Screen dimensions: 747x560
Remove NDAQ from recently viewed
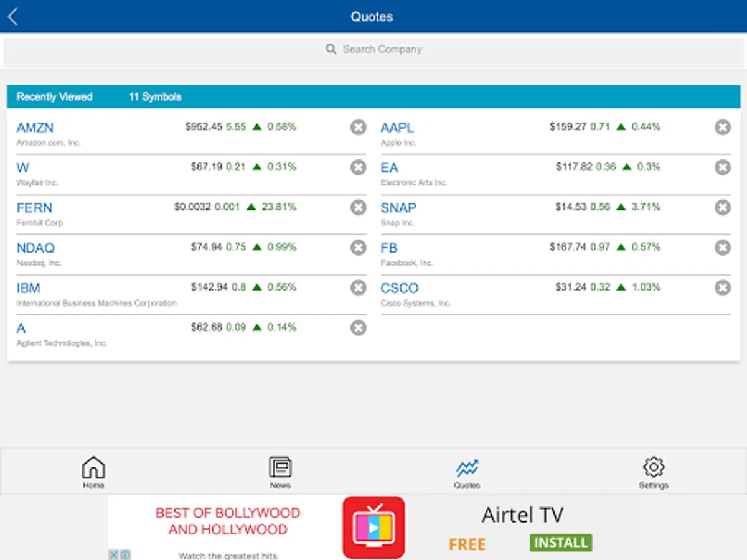click(x=358, y=248)
